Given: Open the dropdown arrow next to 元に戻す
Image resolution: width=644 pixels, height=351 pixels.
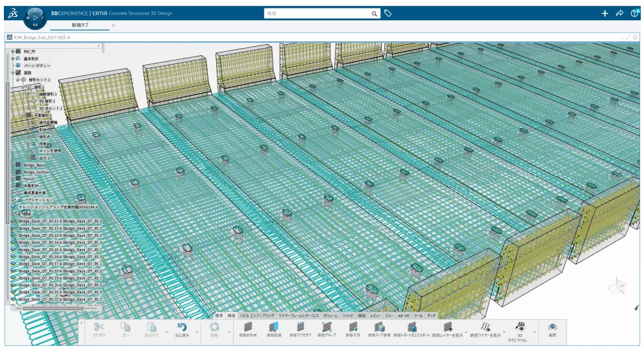Looking at the screenshot, I should pos(197,332).
